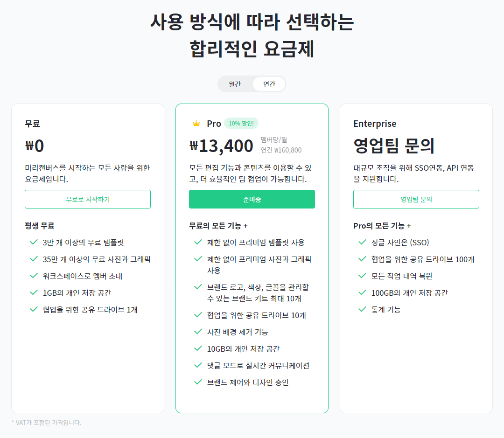Image resolution: width=504 pixels, height=438 pixels.
Task: Click checkmark beside "협업을 위한 공유 드라이브 1개"
Action: pyautogui.click(x=34, y=309)
